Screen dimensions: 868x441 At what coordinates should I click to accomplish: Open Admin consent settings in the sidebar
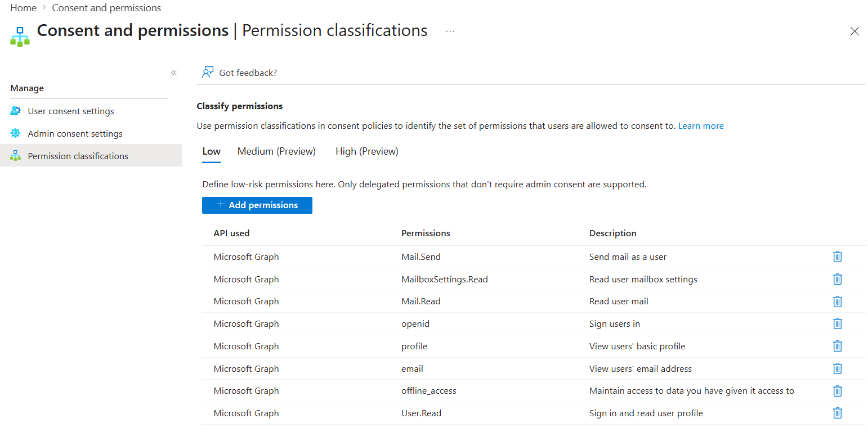(x=74, y=133)
